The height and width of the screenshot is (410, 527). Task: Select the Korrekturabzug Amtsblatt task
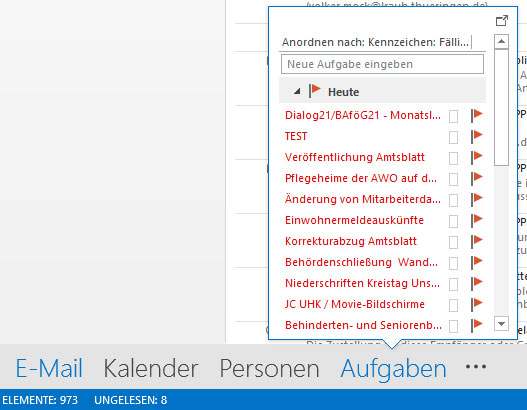point(351,241)
